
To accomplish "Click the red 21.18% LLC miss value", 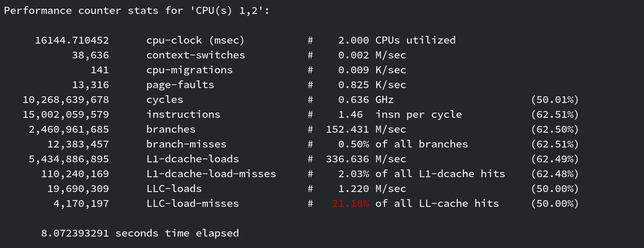I will tap(350, 204).
